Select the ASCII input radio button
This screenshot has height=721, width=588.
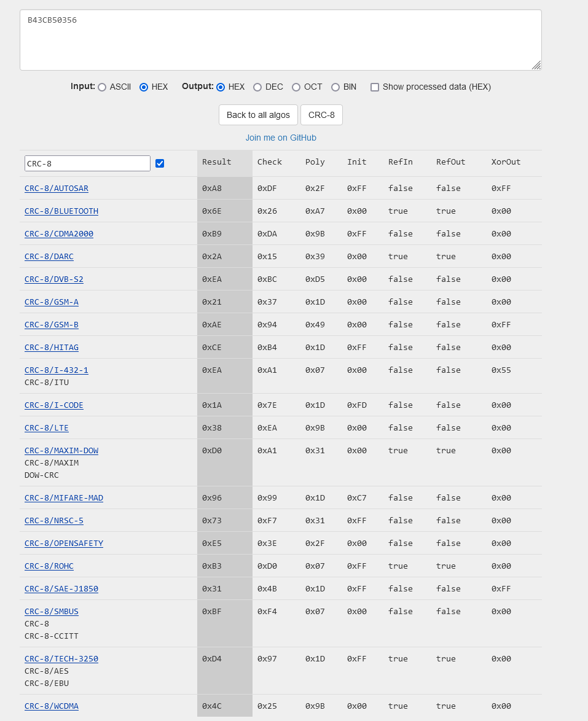[x=102, y=87]
